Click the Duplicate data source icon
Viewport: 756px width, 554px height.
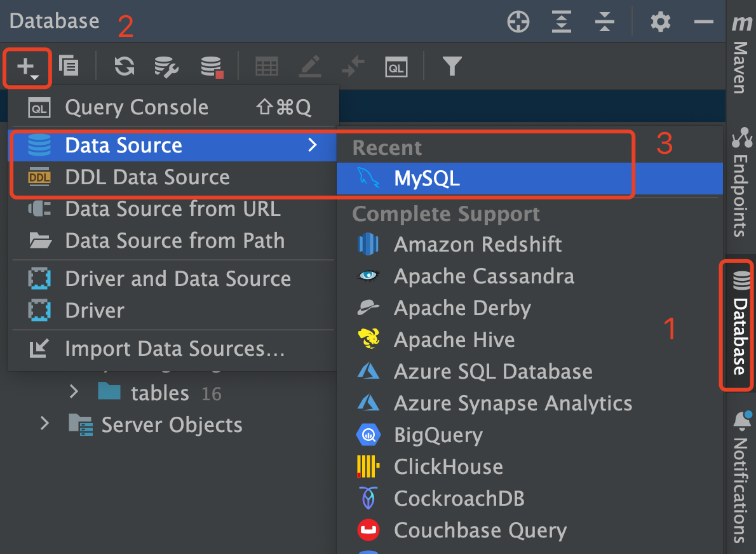(69, 65)
